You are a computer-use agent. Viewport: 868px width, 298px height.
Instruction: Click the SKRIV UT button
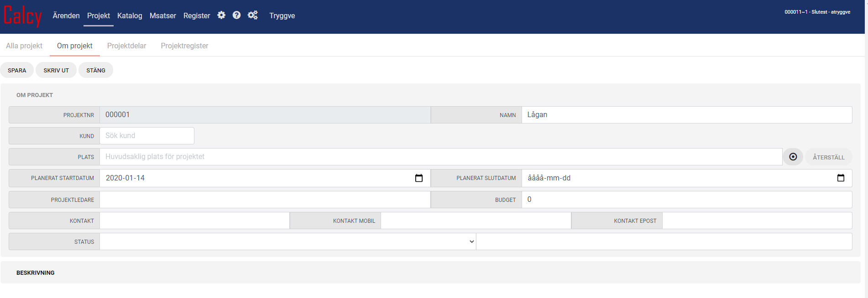point(56,70)
